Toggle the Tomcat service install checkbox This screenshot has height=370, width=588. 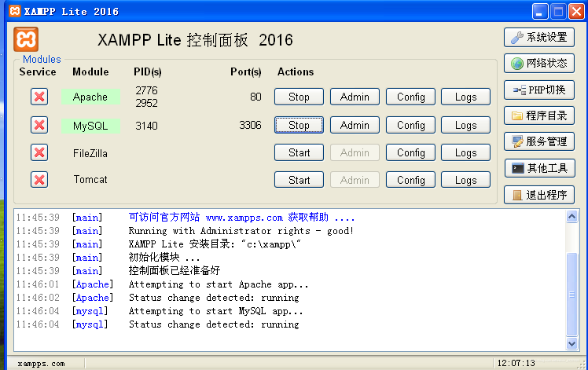coord(39,180)
